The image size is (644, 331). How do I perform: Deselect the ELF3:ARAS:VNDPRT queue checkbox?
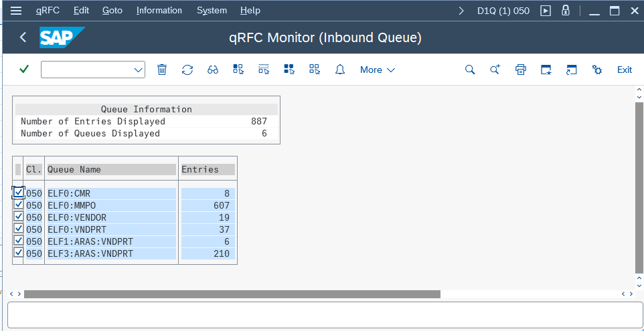[19, 253]
